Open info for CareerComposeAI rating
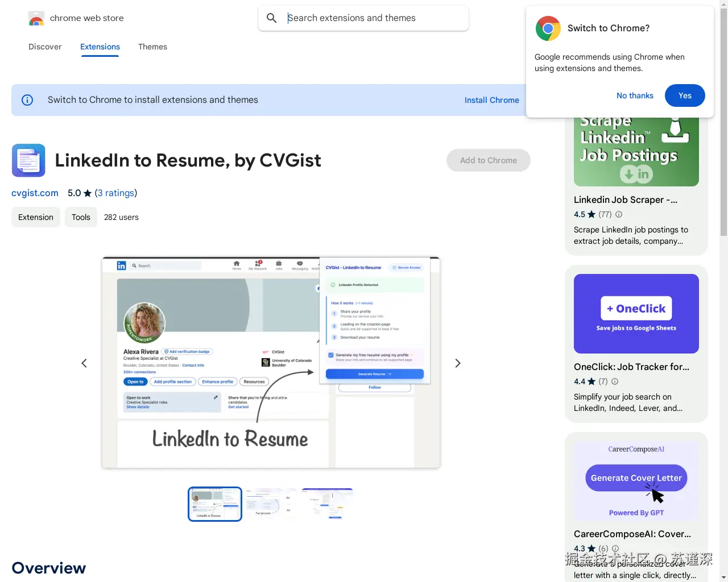The image size is (728, 582). tap(615, 548)
